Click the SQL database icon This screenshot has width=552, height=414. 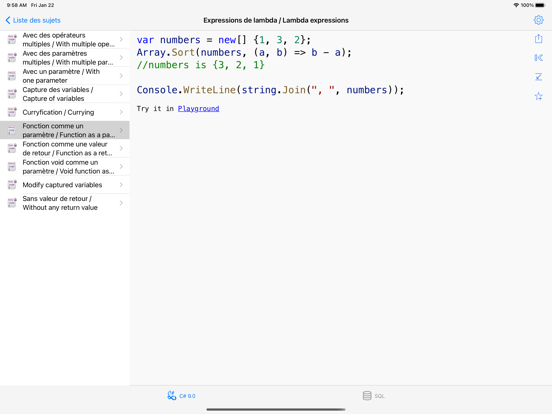(x=367, y=396)
